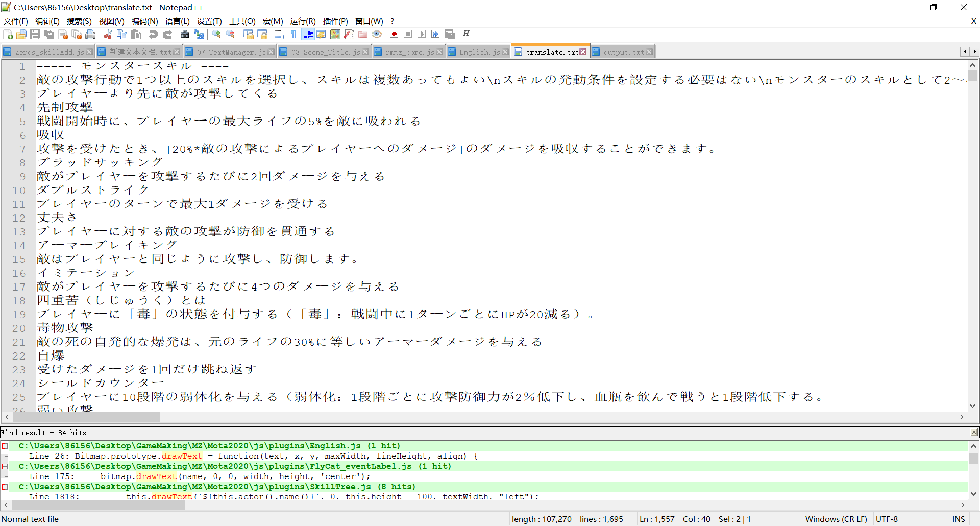The width and height of the screenshot is (980, 526).
Task: Click the Zoom in magnifier icon
Action: (217, 34)
